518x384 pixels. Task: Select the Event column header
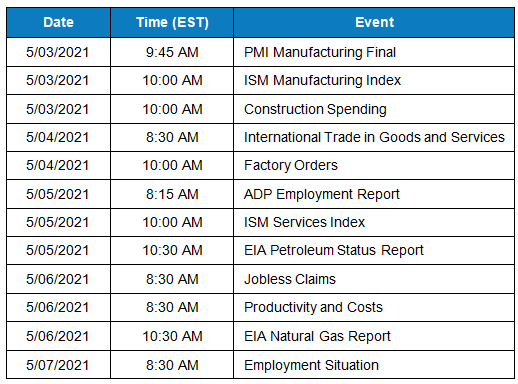click(x=374, y=22)
